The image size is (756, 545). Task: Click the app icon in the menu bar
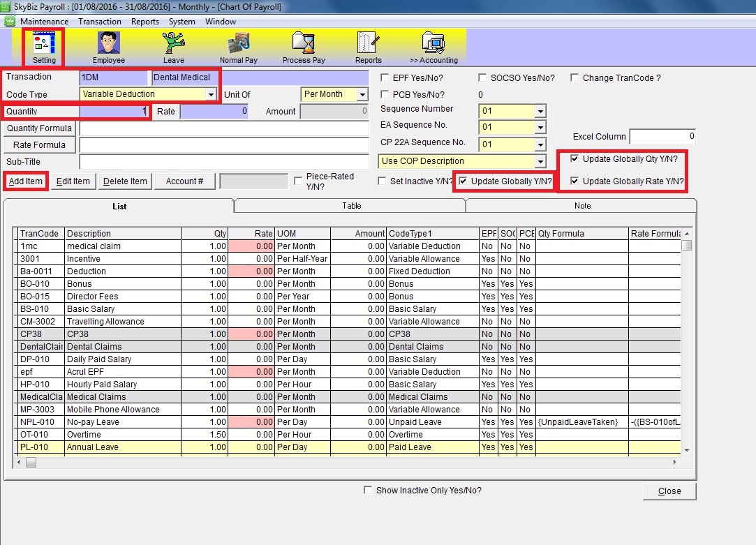pyautogui.click(x=10, y=22)
